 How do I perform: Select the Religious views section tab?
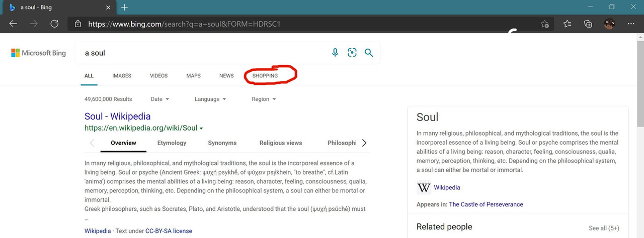(x=281, y=143)
